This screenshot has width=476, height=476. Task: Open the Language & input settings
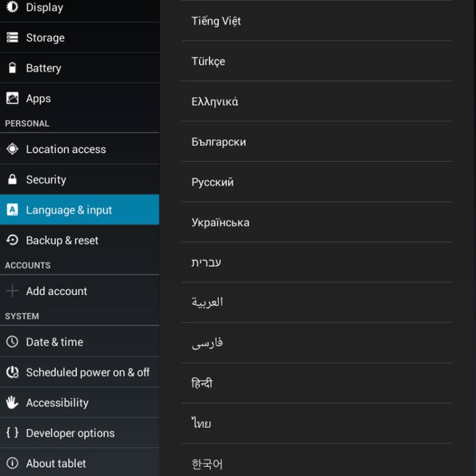click(79, 209)
